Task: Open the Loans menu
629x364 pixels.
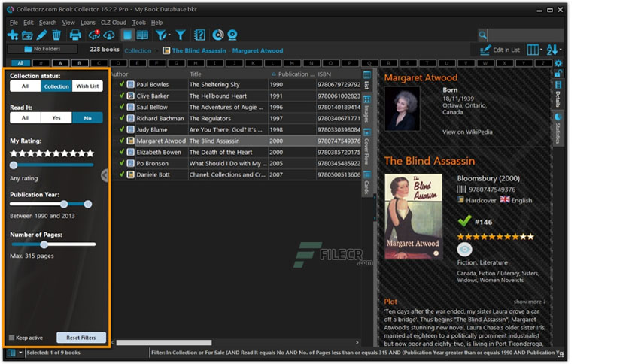Action: (88, 23)
